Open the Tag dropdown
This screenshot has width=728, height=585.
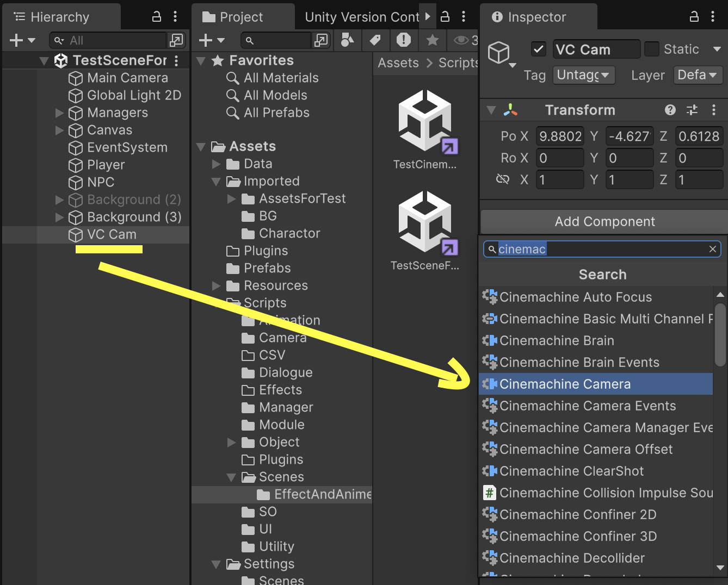pos(584,75)
